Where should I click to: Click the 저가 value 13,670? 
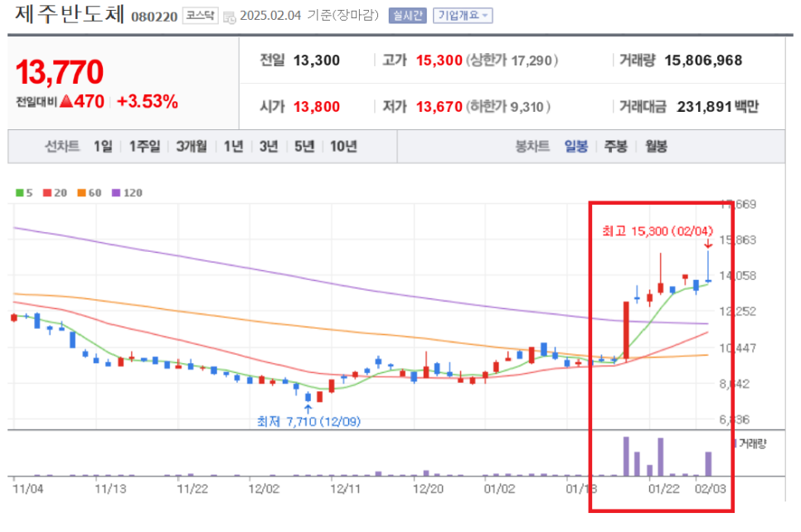click(439, 107)
